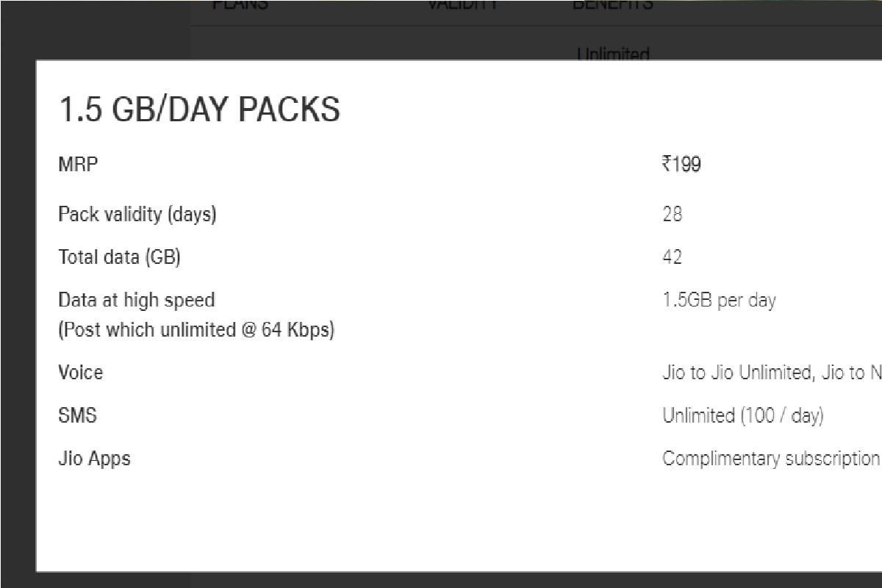Select the SMS row label

(x=77, y=415)
